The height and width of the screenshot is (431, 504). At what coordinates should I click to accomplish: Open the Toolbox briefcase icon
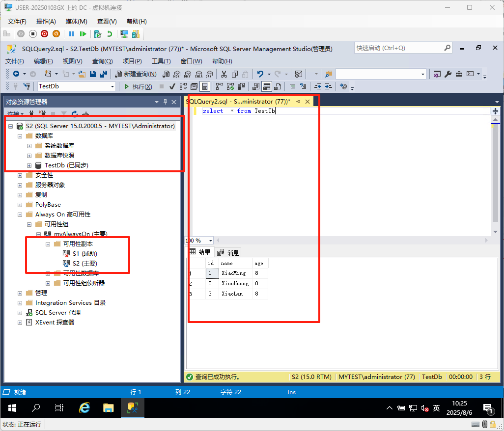459,74
